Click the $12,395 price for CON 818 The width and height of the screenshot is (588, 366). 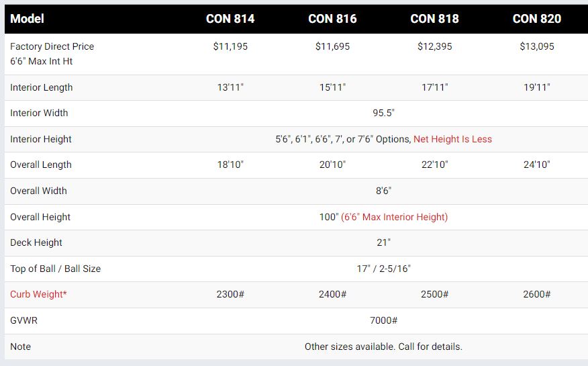pyautogui.click(x=434, y=46)
